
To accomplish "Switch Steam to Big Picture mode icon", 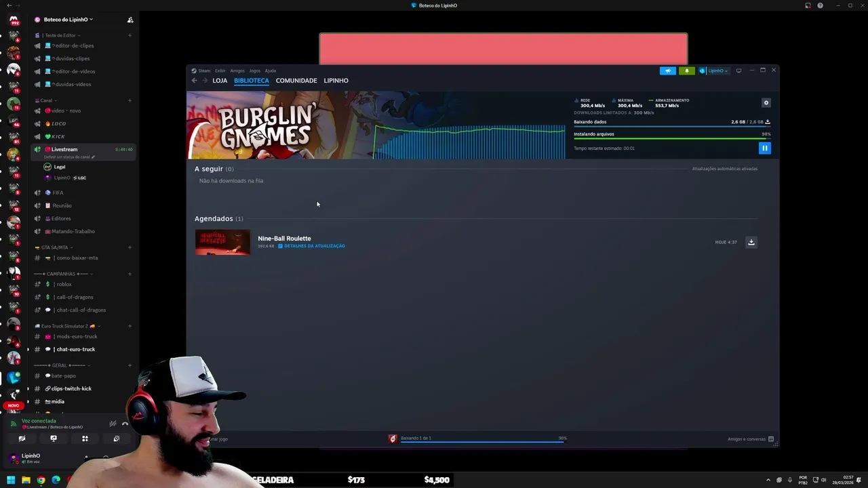I will pyautogui.click(x=738, y=70).
